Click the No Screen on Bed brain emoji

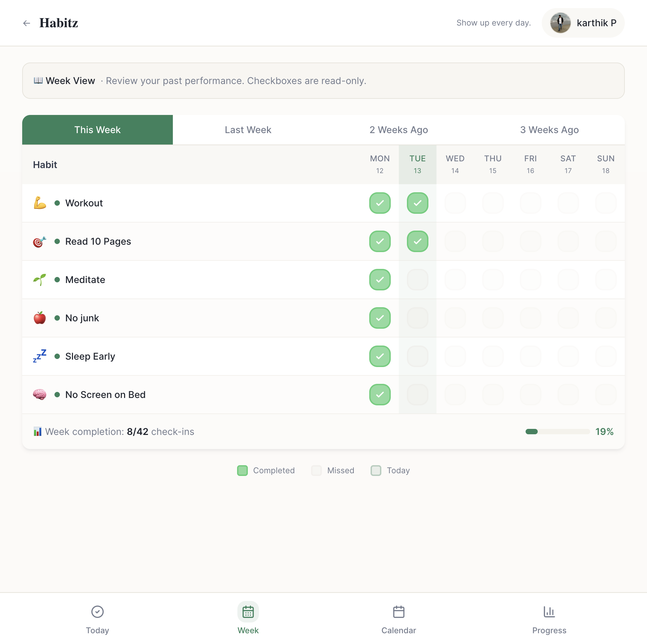point(39,394)
